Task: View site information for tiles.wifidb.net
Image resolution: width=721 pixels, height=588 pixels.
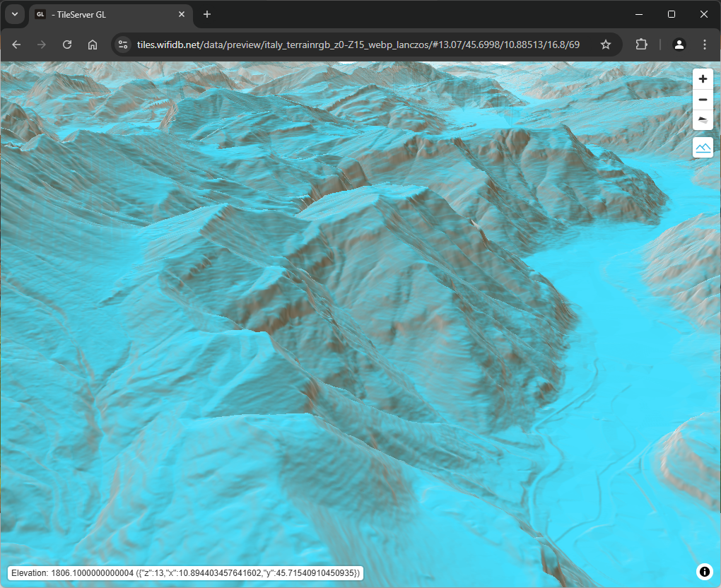Action: click(123, 45)
